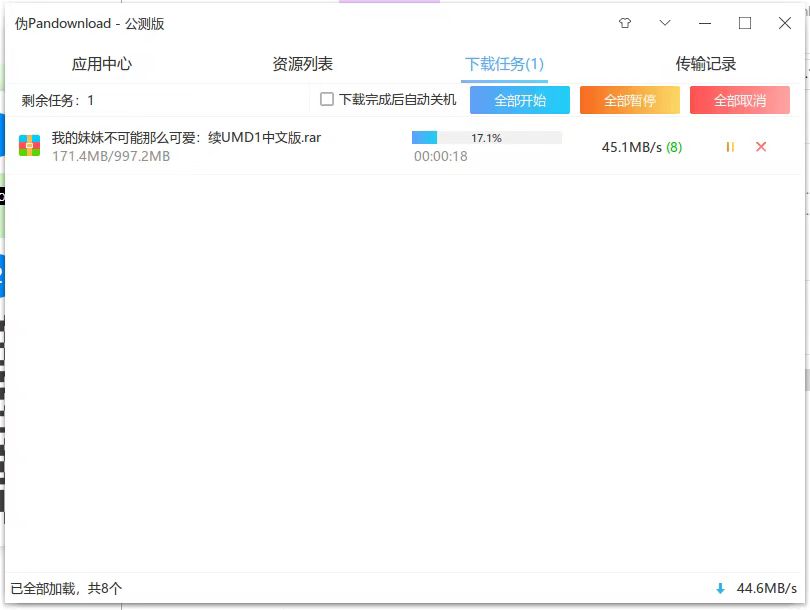Enable 下载完成后自动关机 checkbox
The height and width of the screenshot is (610, 810).
(327, 99)
